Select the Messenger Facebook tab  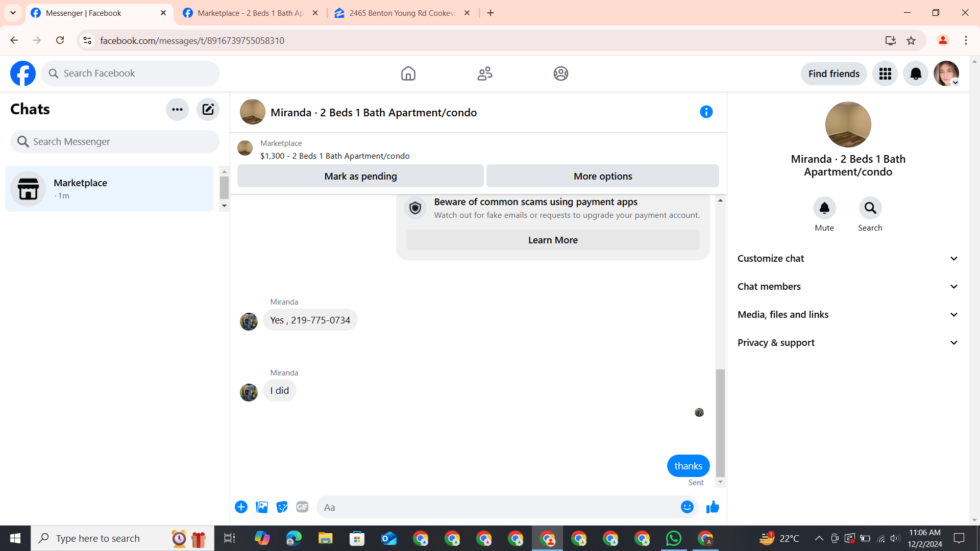[99, 13]
